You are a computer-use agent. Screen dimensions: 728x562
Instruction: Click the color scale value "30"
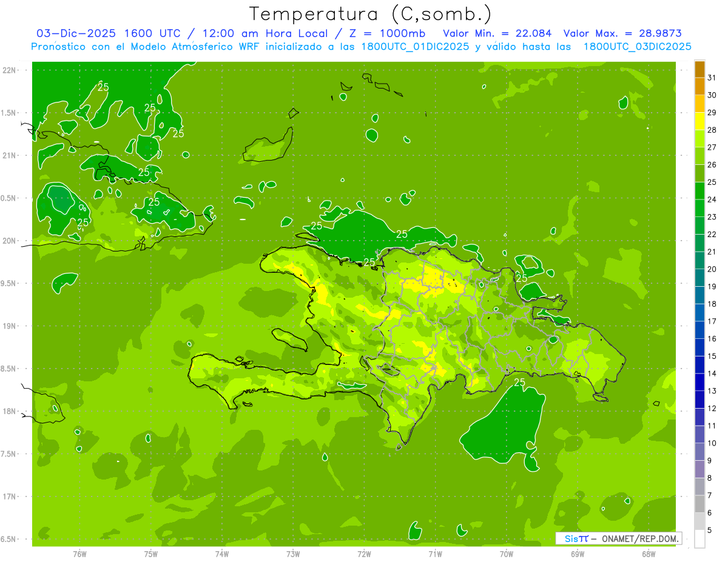[x=712, y=95]
